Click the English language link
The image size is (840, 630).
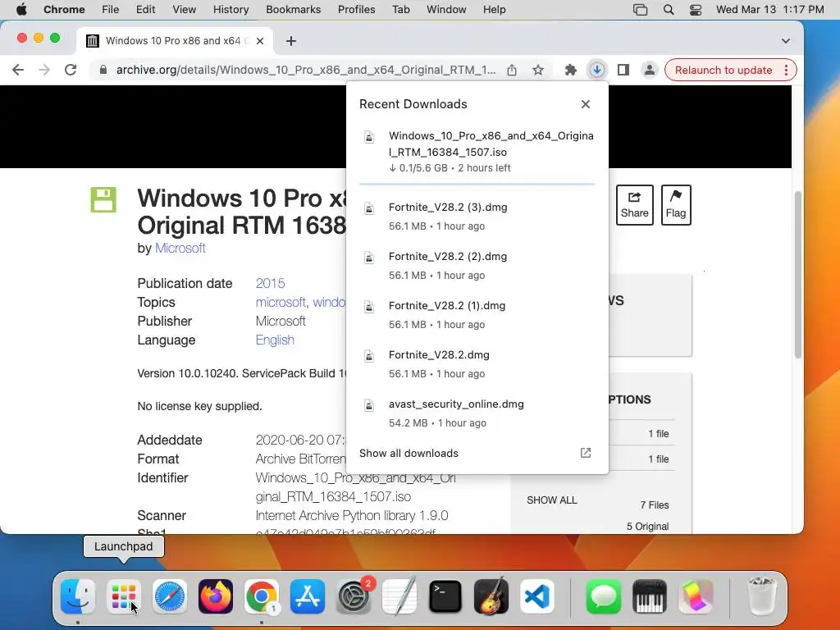pos(275,340)
